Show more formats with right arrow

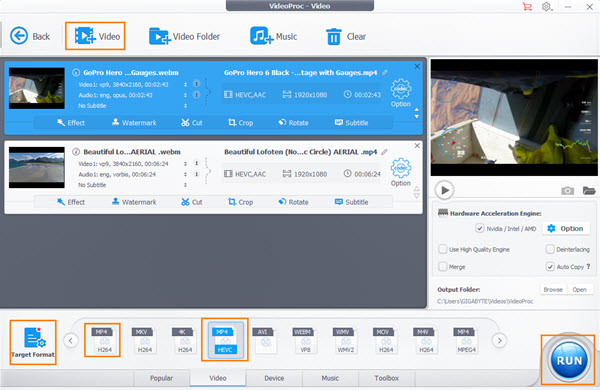click(499, 340)
